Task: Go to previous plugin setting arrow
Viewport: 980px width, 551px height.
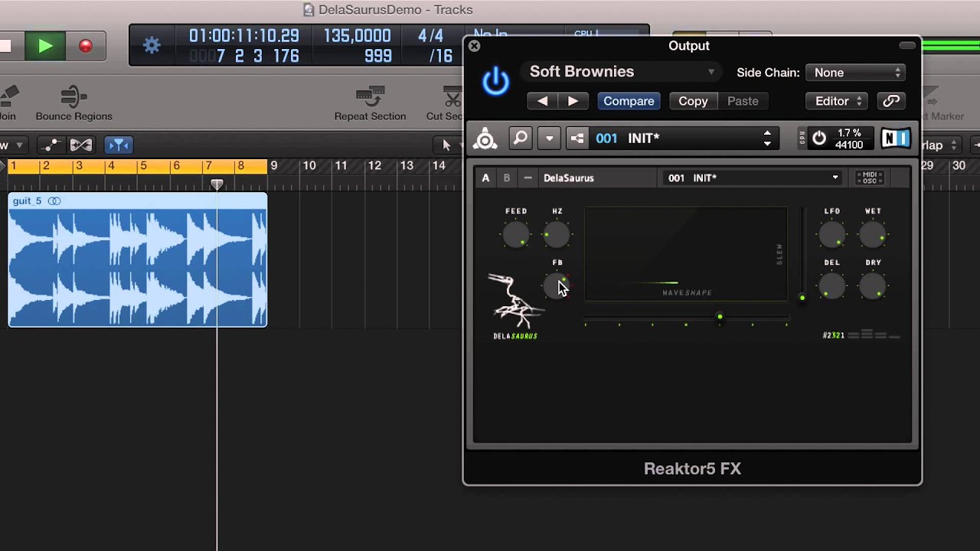Action: click(542, 101)
